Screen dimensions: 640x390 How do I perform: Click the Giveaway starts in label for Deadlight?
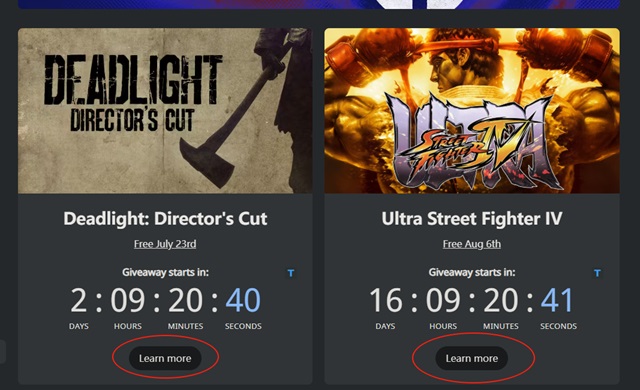(x=165, y=272)
